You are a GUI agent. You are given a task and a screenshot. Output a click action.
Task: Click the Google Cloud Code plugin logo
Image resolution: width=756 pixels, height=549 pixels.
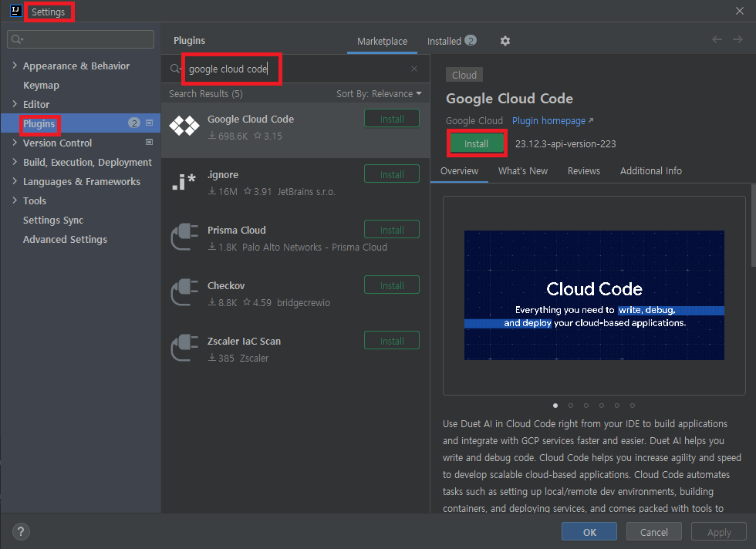[184, 126]
